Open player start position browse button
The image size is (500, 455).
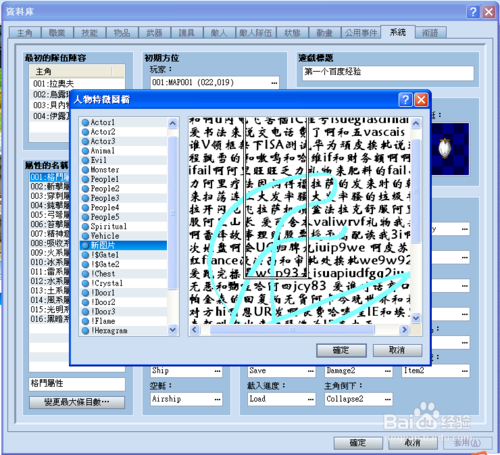[274, 83]
